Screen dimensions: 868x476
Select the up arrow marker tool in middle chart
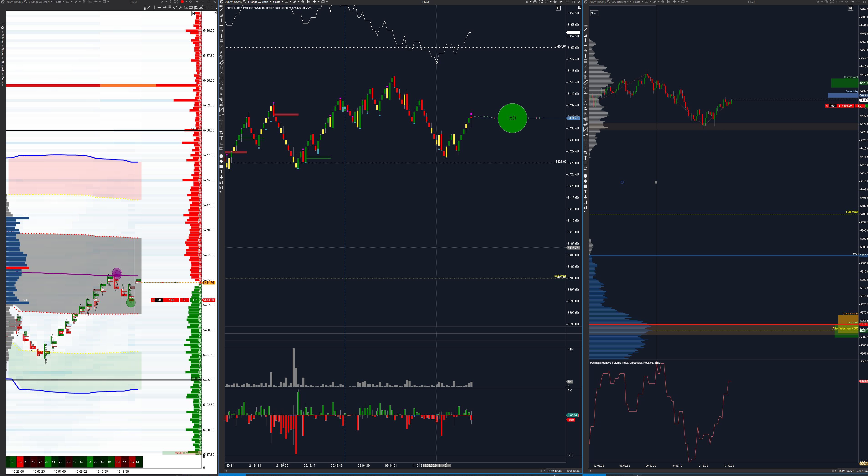pos(221,172)
